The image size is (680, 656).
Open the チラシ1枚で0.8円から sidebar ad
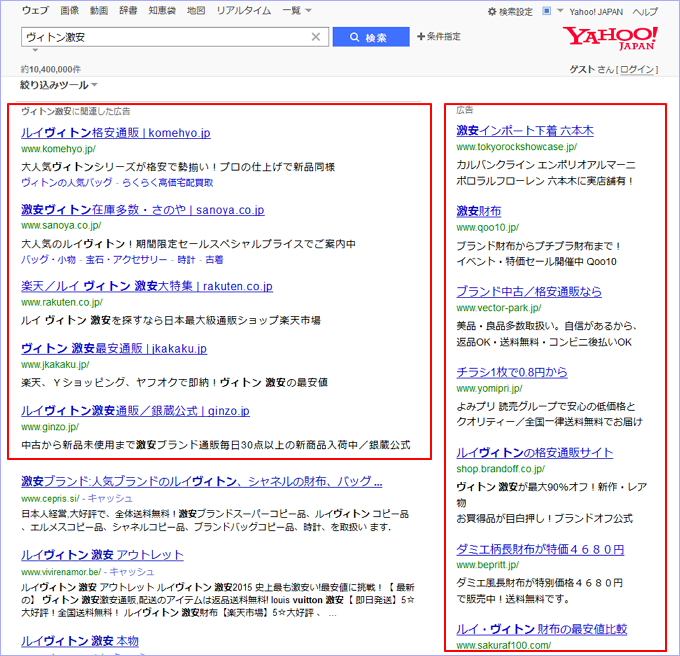click(x=512, y=372)
